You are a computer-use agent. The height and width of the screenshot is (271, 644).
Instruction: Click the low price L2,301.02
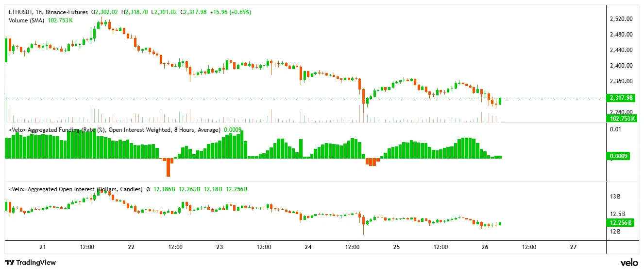point(165,12)
